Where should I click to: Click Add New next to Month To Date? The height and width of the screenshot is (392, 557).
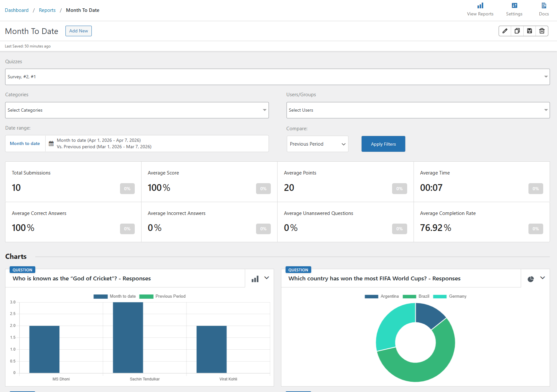click(x=78, y=31)
